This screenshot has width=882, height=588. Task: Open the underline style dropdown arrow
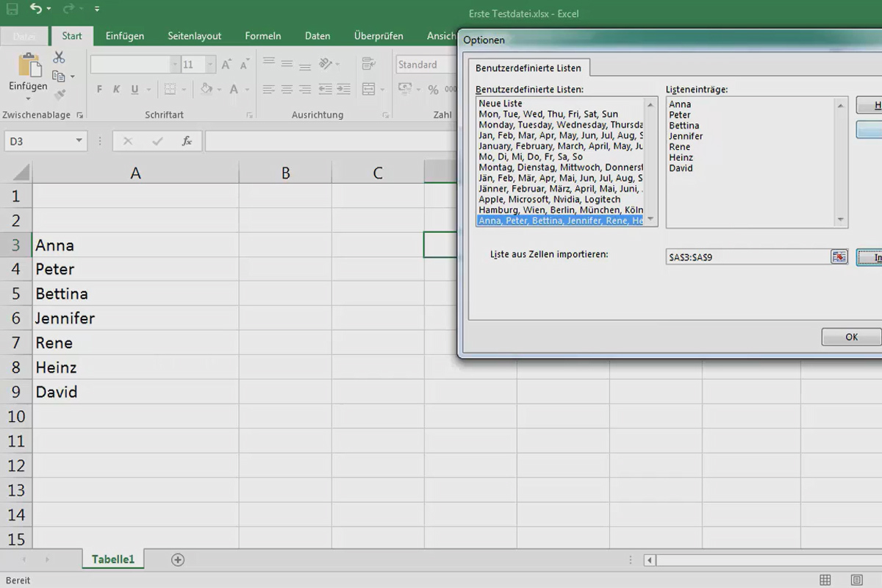click(x=148, y=90)
